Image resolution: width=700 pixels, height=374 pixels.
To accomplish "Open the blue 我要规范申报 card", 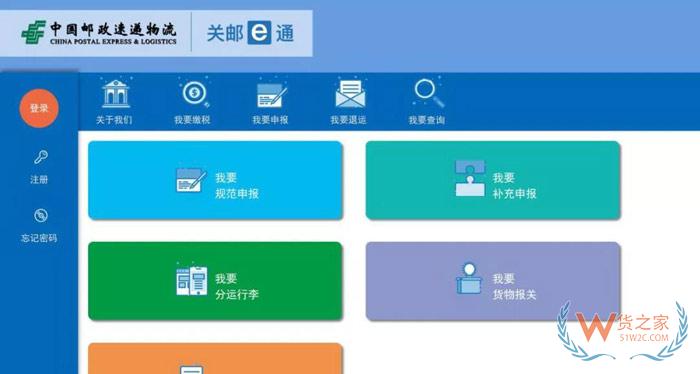I will coord(215,180).
